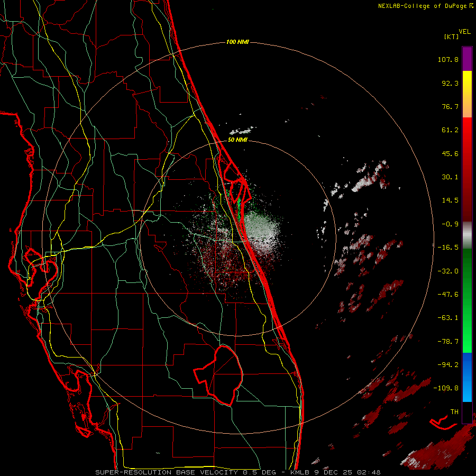Select the -0.9 value on velocity scale
Viewport: 476px width, 476px height.
click(x=450, y=224)
